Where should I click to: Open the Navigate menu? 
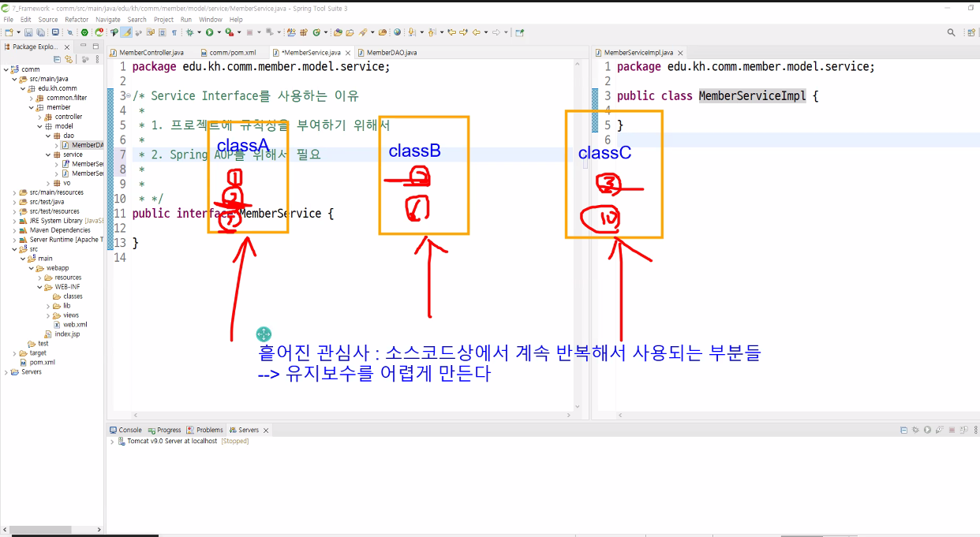pos(108,19)
